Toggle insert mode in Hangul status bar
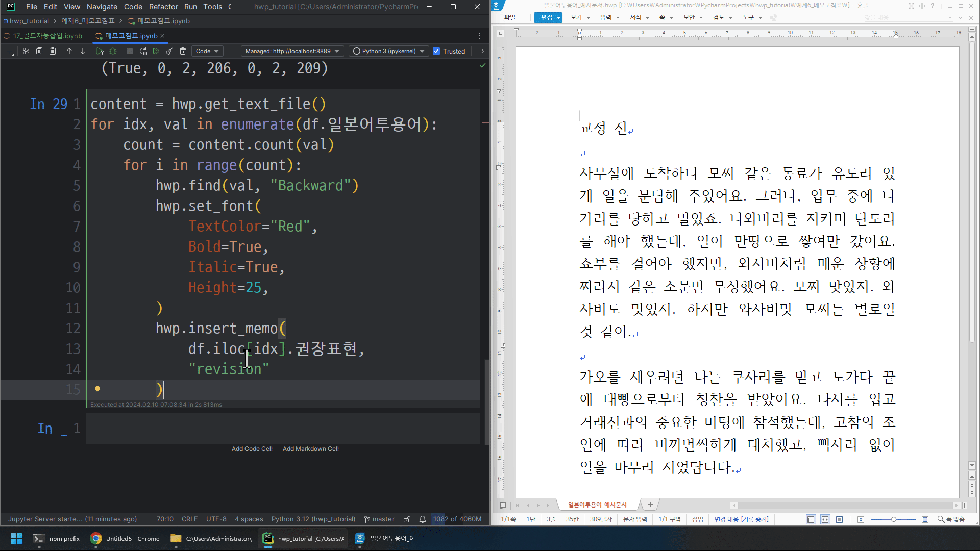 [697, 519]
